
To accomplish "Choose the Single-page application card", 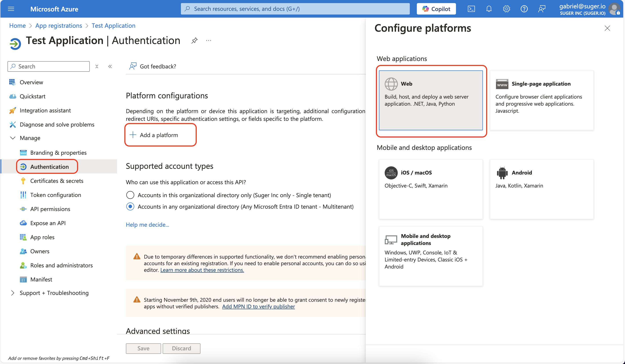I will coord(542,100).
